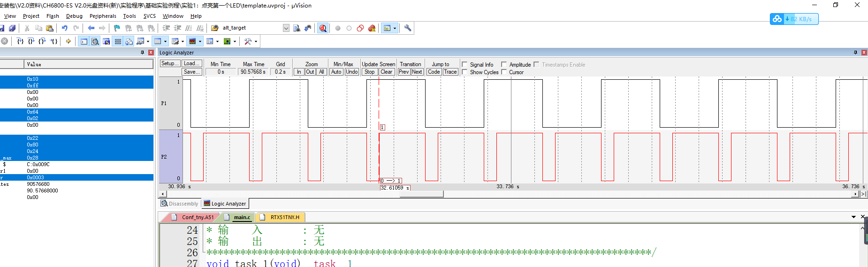Toggle the Command Window icon

click(x=84, y=41)
